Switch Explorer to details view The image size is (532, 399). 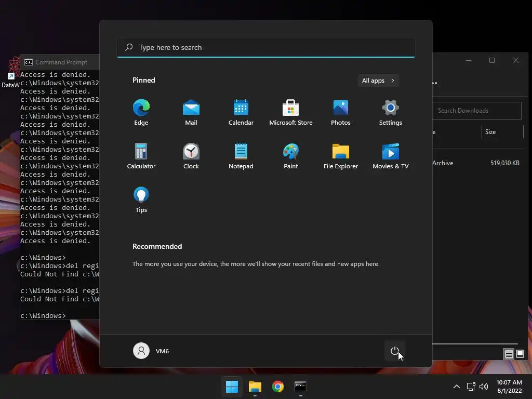pyautogui.click(x=509, y=354)
